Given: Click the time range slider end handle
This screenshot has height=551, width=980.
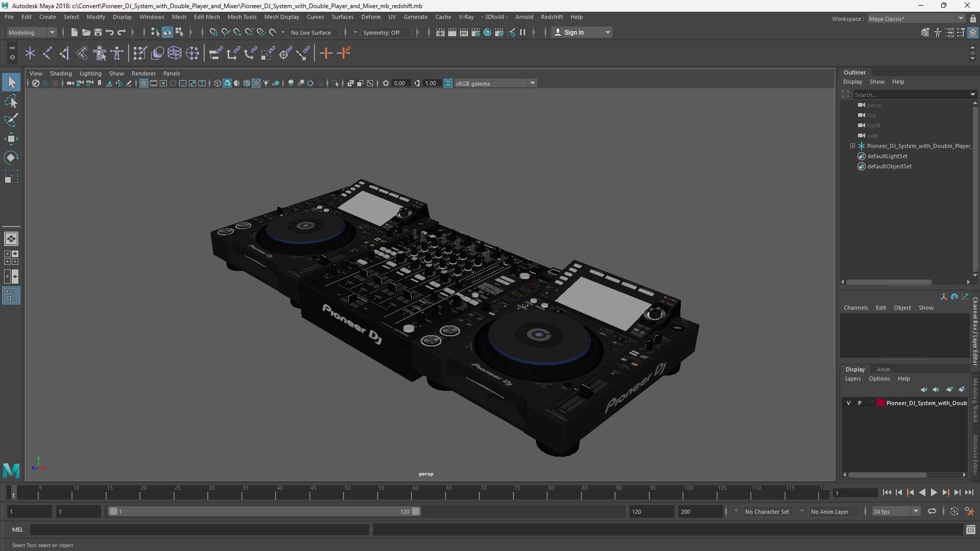Looking at the screenshot, I should pos(416,511).
